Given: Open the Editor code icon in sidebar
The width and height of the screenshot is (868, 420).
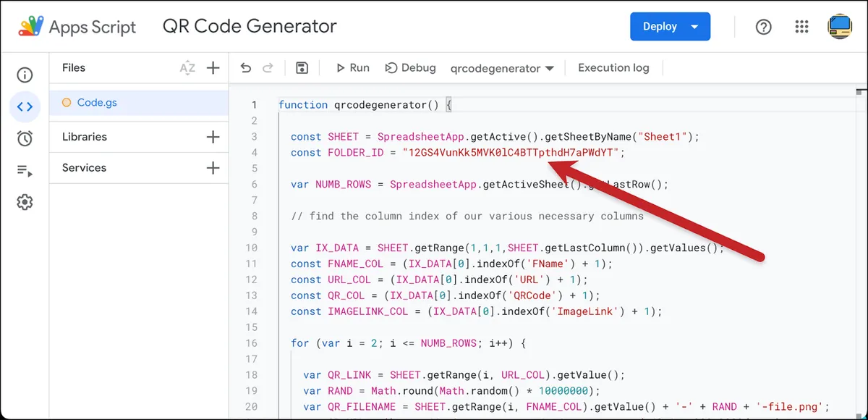Looking at the screenshot, I should 25,107.
